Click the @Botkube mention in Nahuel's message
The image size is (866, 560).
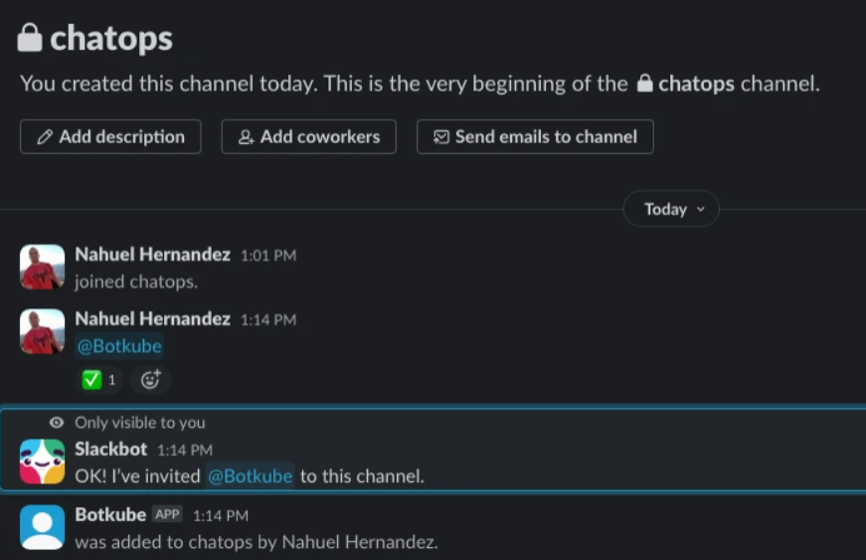(x=119, y=346)
